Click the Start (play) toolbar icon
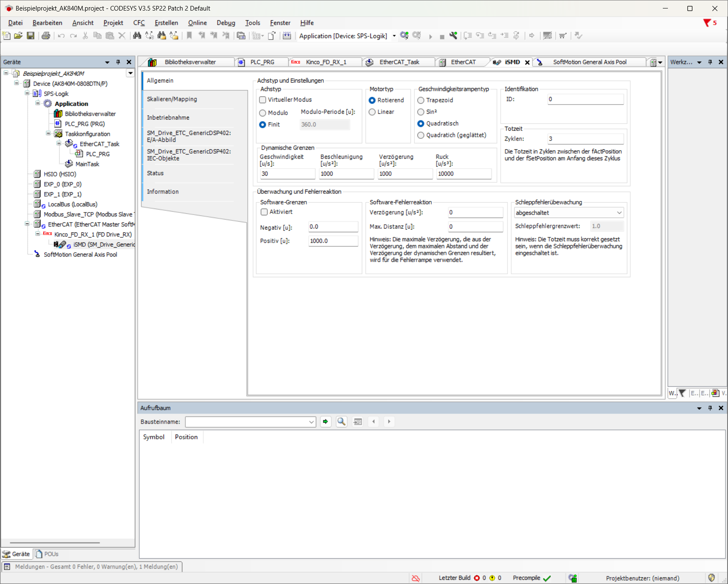 (x=430, y=36)
